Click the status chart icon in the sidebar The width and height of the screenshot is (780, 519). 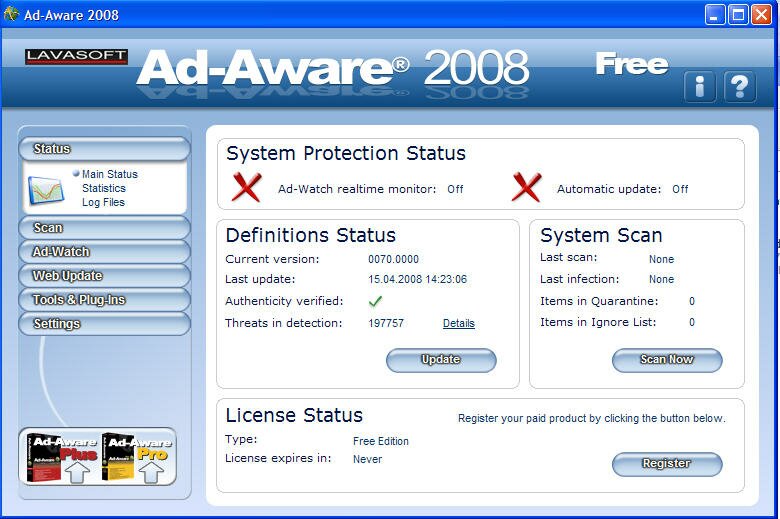click(x=46, y=190)
